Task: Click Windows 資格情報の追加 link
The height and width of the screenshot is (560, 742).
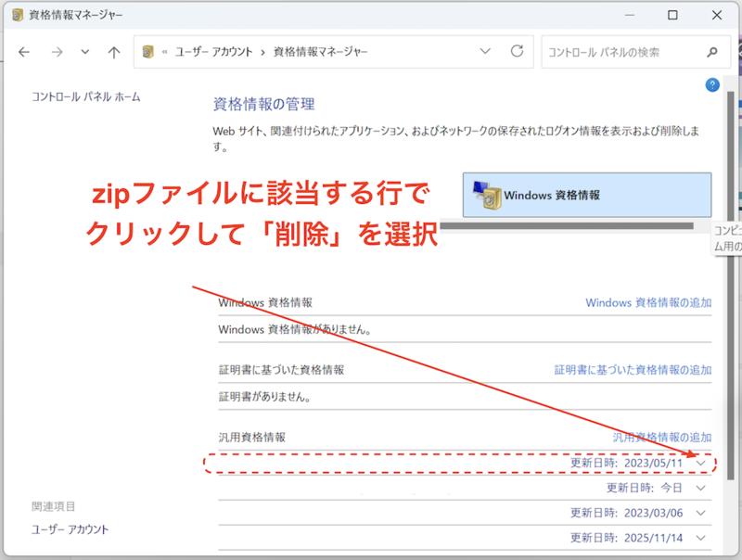Action: (648, 302)
